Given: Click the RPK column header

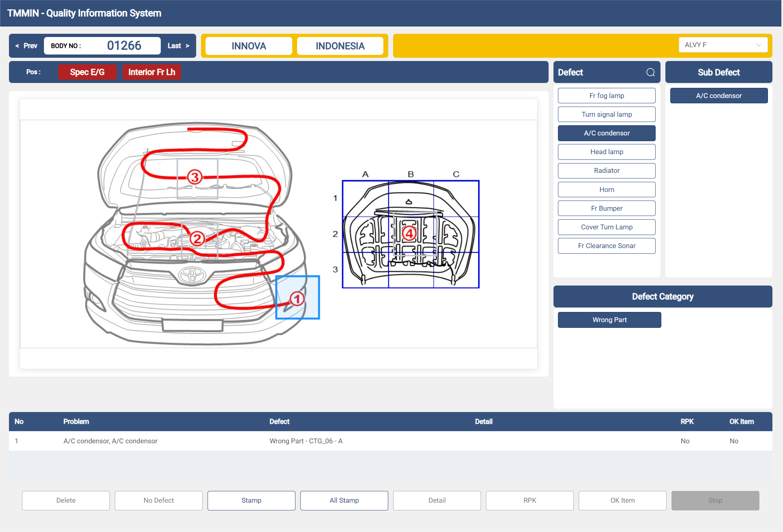Looking at the screenshot, I should [687, 422].
